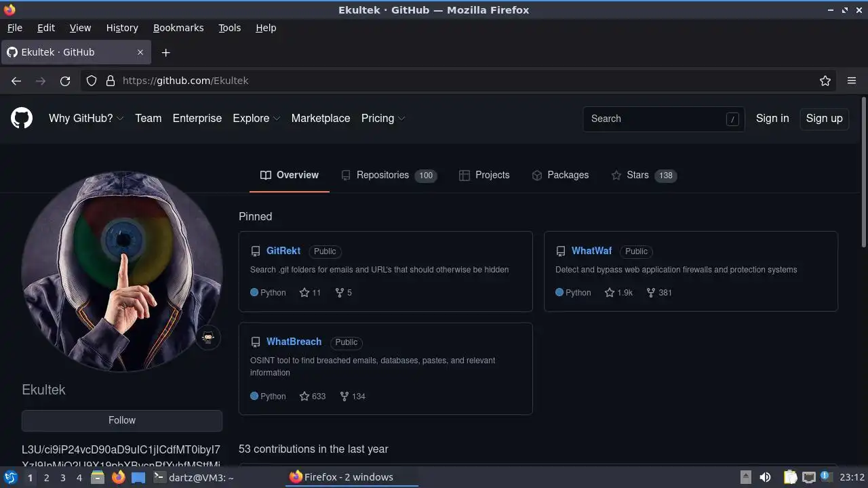Viewport: 868px width, 488px height.
Task: Open WhatBreach forks showing 134
Action: click(x=352, y=396)
